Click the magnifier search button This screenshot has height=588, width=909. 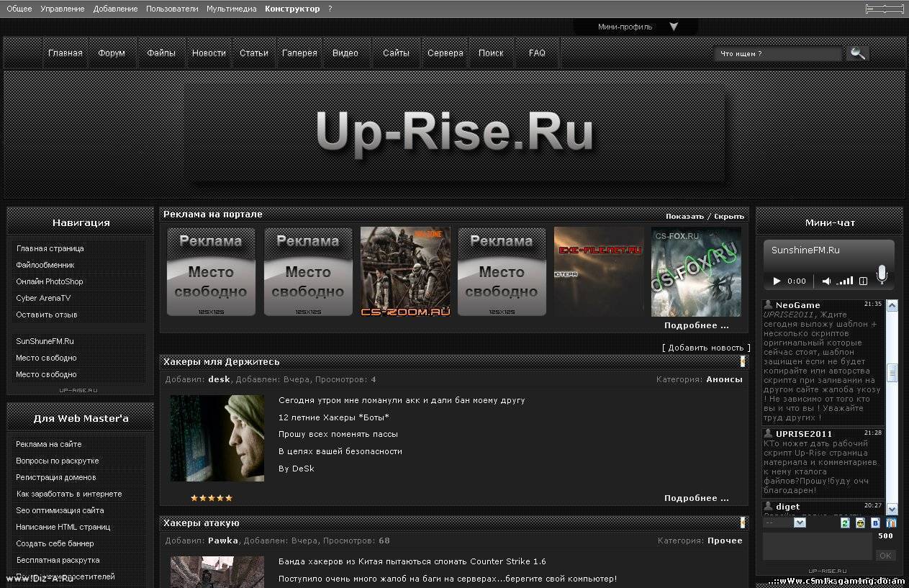(x=857, y=53)
